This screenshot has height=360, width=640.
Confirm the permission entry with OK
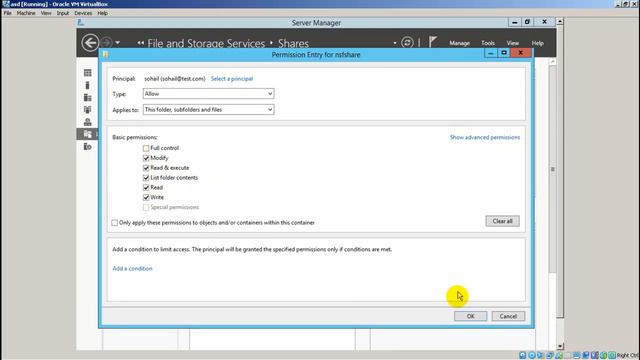(x=470, y=316)
